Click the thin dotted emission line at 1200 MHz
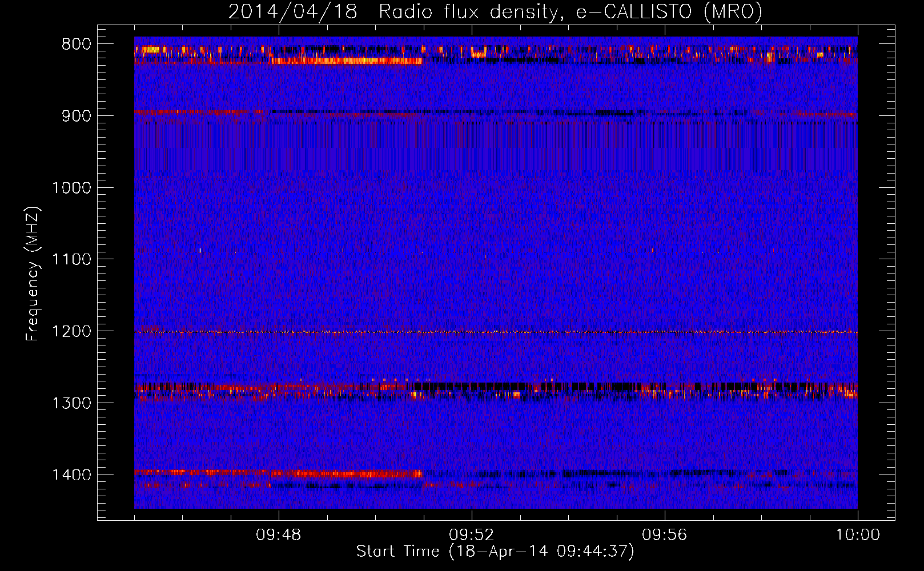924x571 pixels. [496, 332]
